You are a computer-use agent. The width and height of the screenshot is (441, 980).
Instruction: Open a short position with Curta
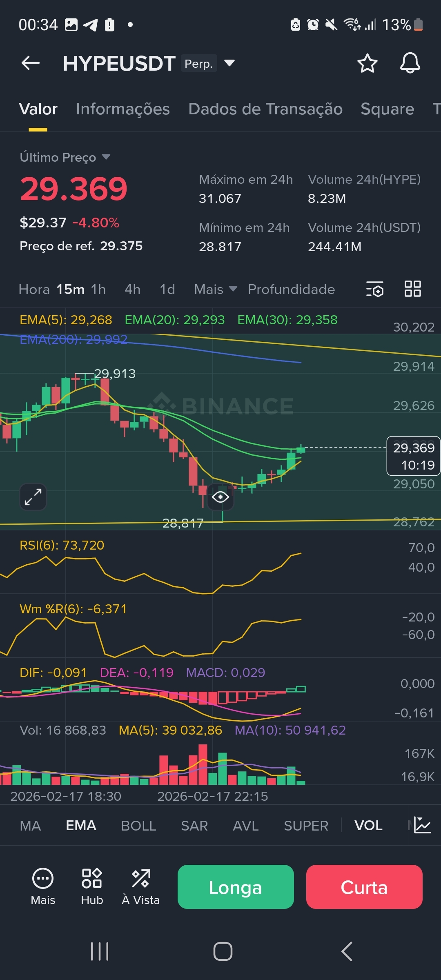(x=364, y=887)
